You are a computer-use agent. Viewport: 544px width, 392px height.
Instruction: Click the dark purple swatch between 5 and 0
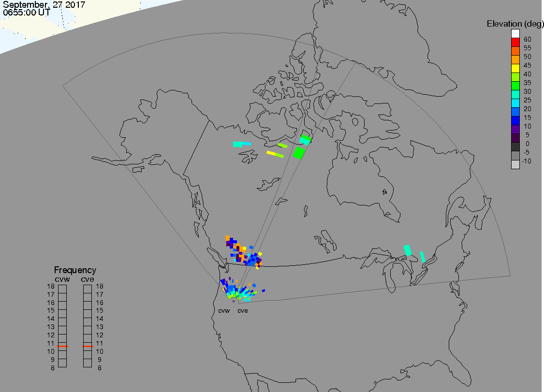pos(515,138)
